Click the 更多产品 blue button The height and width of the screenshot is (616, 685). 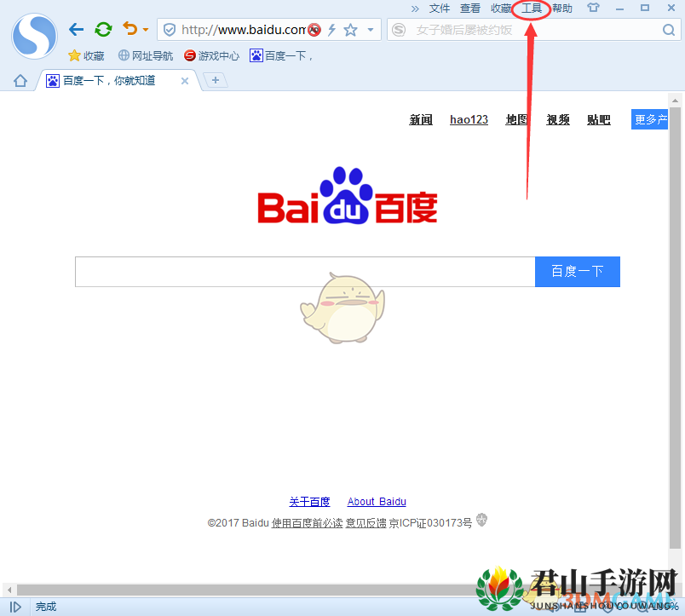pyautogui.click(x=649, y=119)
